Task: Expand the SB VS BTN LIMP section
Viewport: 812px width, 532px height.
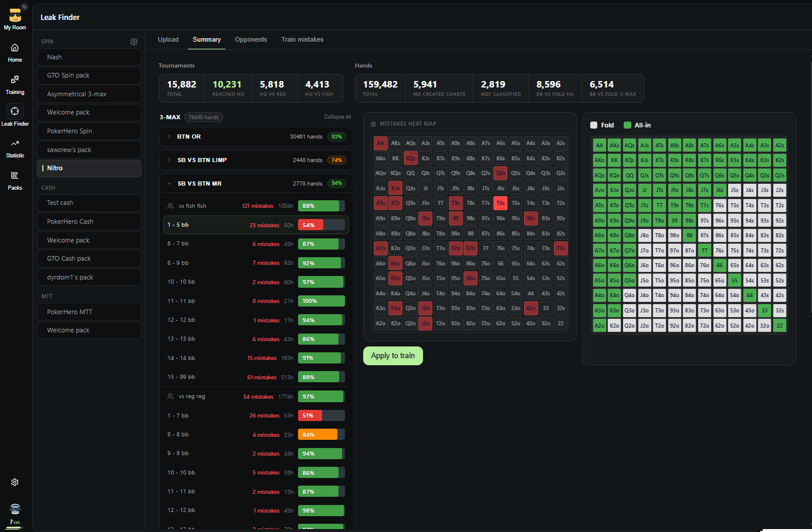Action: [x=256, y=160]
